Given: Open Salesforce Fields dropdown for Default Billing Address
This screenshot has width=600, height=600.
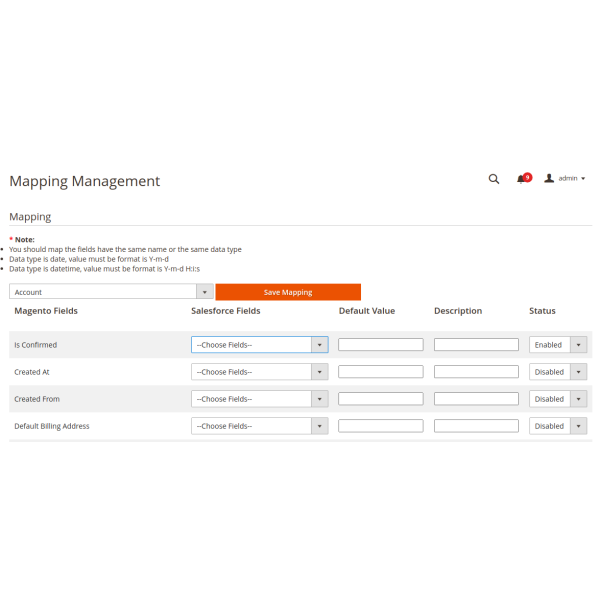Looking at the screenshot, I should click(259, 426).
